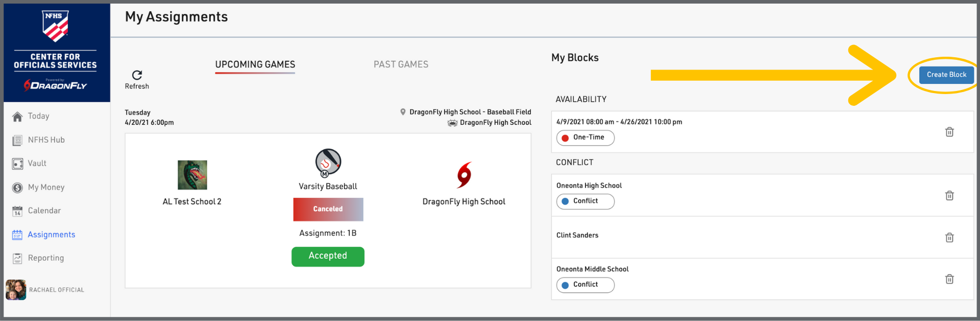Click the Refresh icon
This screenshot has width=980, height=321.
(137, 75)
